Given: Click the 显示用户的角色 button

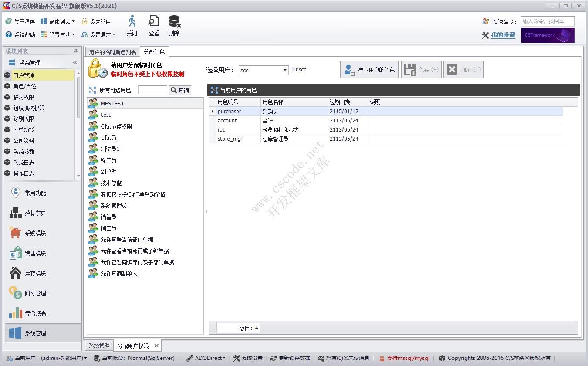Looking at the screenshot, I should tap(369, 69).
